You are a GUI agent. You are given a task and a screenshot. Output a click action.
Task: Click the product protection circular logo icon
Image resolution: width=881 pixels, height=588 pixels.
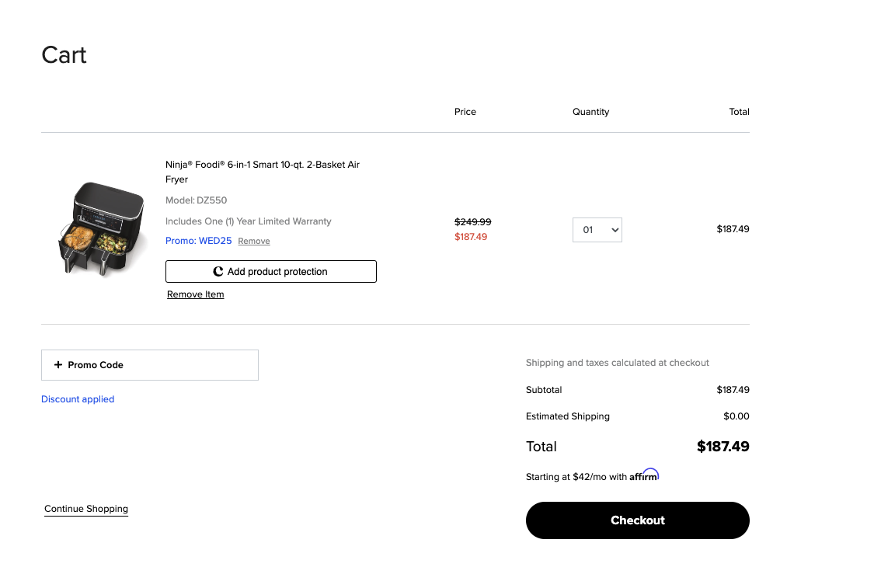click(x=218, y=272)
